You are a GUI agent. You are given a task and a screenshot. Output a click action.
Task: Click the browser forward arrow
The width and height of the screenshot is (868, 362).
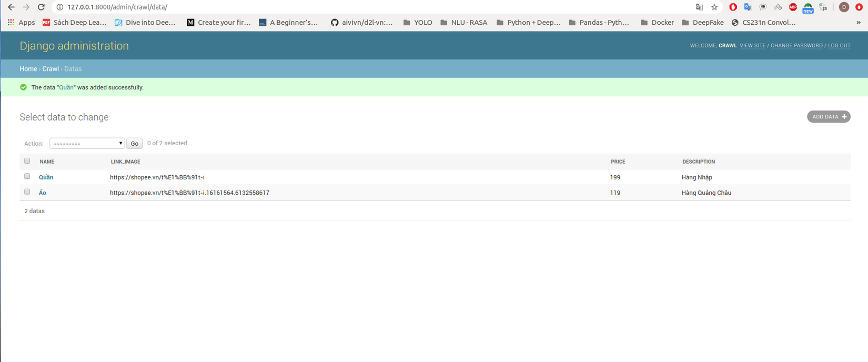[26, 7]
